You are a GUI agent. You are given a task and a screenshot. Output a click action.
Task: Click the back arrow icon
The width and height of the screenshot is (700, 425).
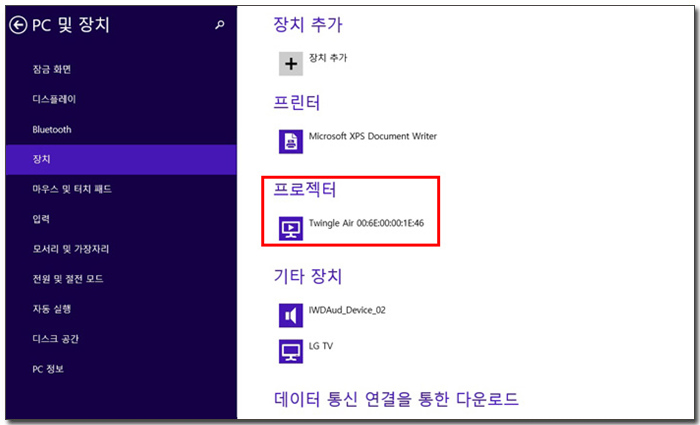click(17, 26)
